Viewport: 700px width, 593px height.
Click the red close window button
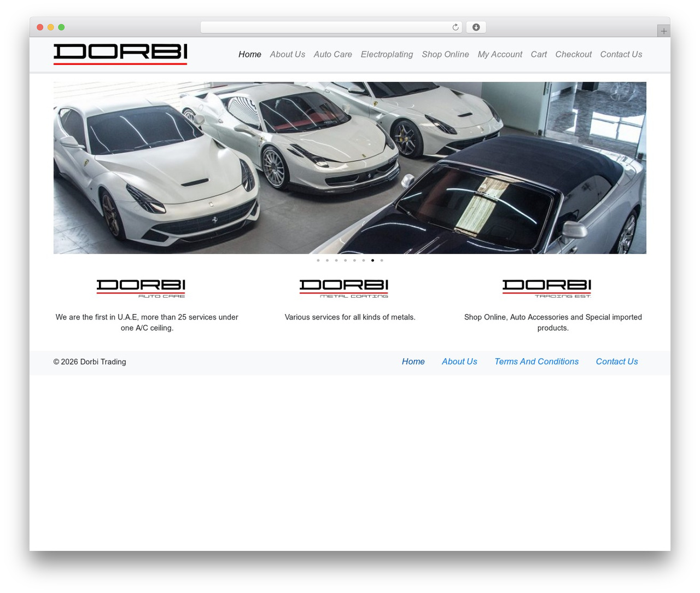(40, 27)
